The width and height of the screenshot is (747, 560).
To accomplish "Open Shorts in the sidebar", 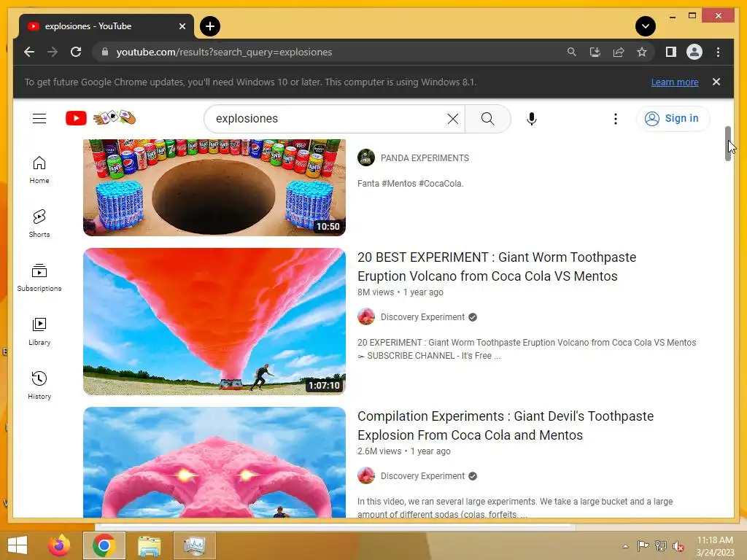I will pyautogui.click(x=39, y=223).
